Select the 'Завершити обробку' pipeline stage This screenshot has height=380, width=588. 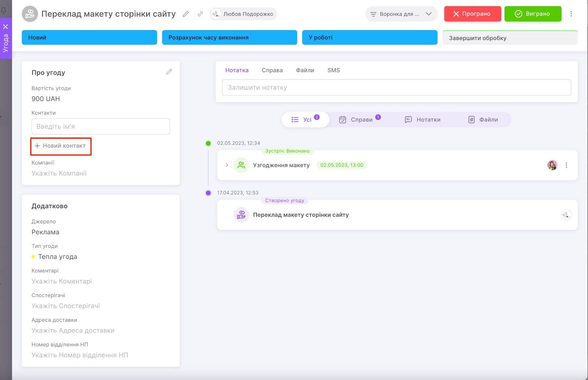[x=510, y=38]
